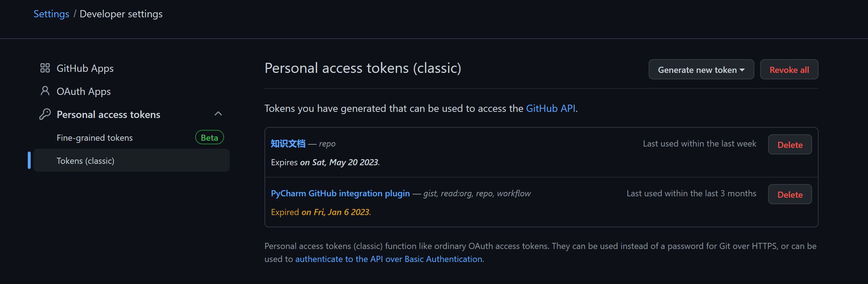Open Fine-grained tokens sidebar item
Image resolution: width=868 pixels, height=284 pixels.
click(95, 138)
